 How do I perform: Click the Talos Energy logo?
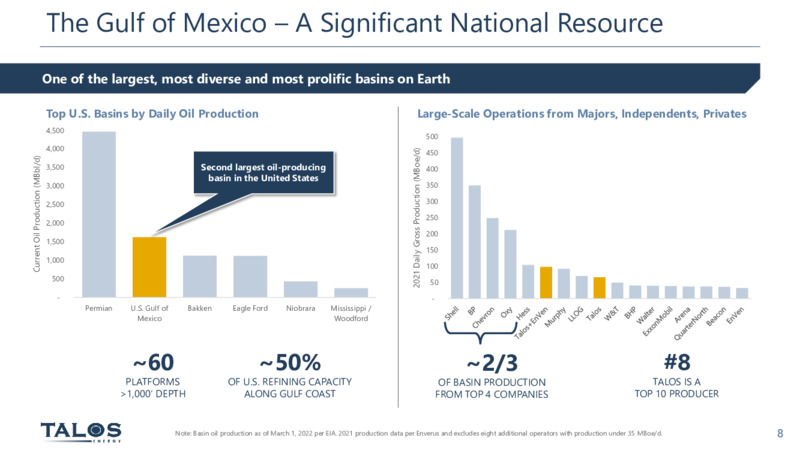81,432
